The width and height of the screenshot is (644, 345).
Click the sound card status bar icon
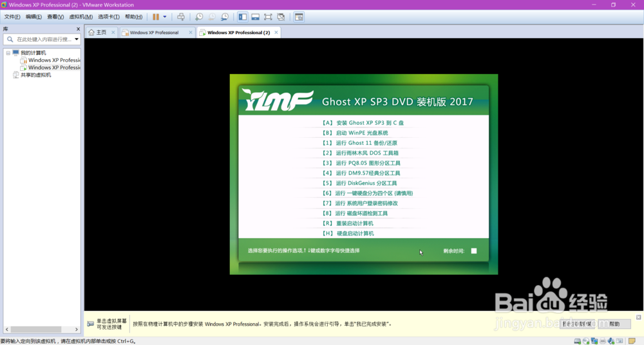(x=611, y=341)
